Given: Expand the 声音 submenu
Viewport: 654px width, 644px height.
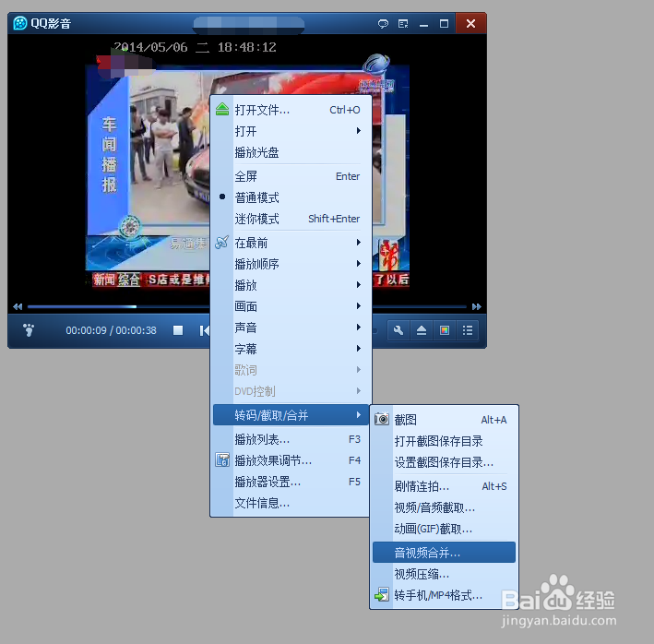Looking at the screenshot, I should (x=291, y=328).
